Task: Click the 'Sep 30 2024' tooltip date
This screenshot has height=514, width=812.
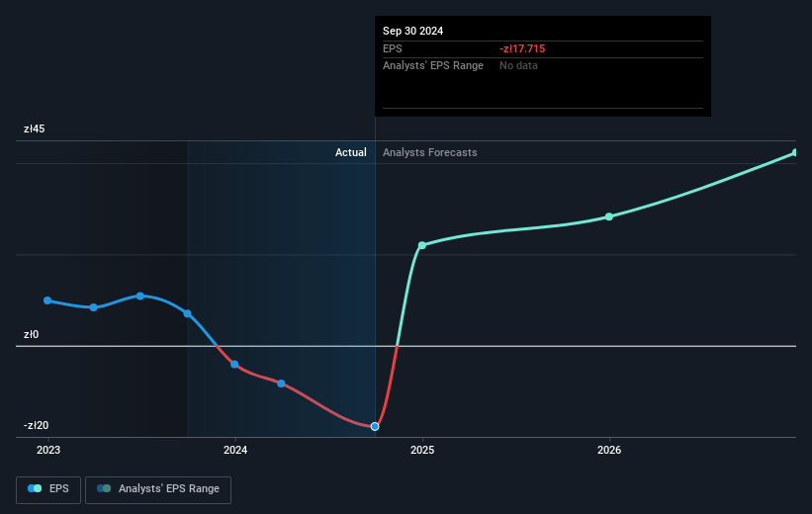Action: tap(412, 31)
